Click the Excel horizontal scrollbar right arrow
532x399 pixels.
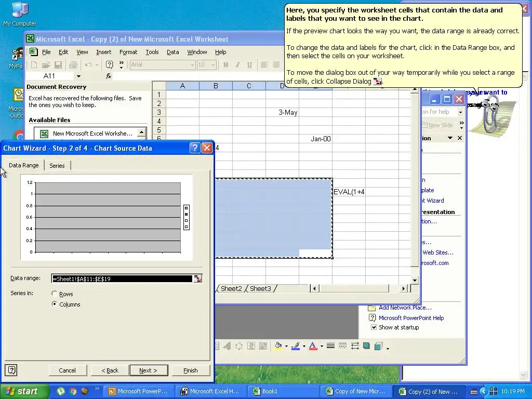coord(403,288)
